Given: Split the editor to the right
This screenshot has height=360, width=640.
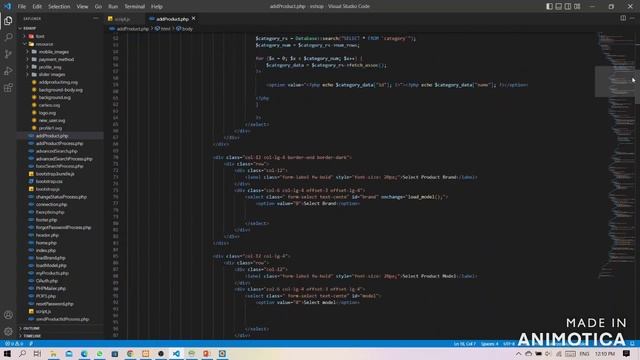Looking at the screenshot, I should click(x=623, y=18).
